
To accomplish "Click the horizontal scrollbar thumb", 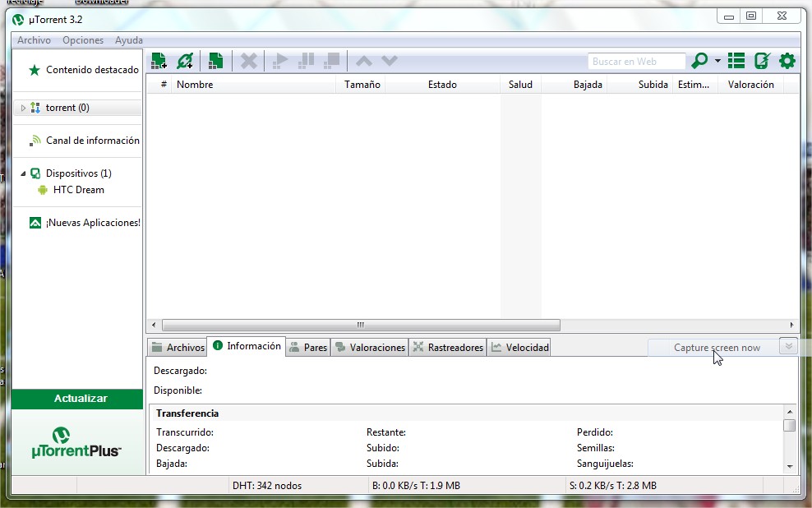I will (x=361, y=326).
